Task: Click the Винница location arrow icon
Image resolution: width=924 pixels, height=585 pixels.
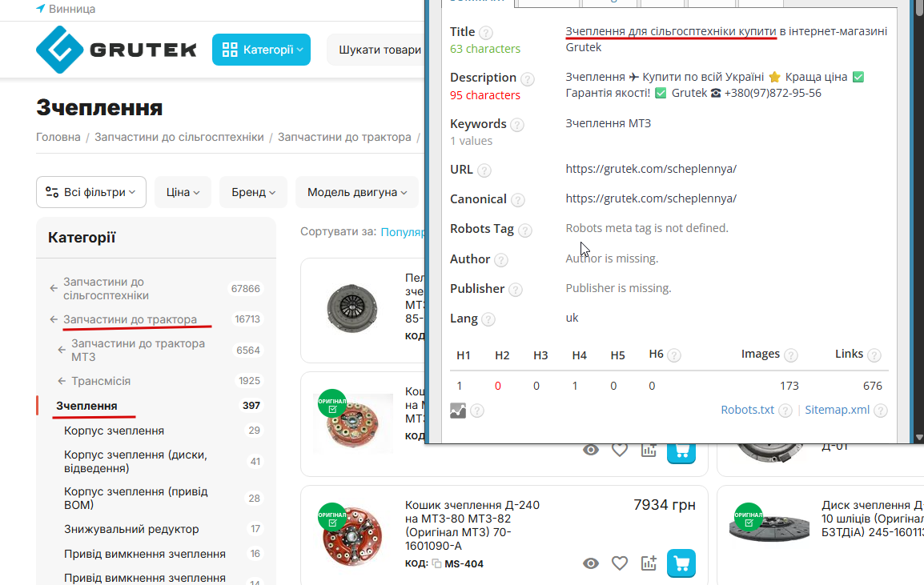Action: click(x=40, y=8)
